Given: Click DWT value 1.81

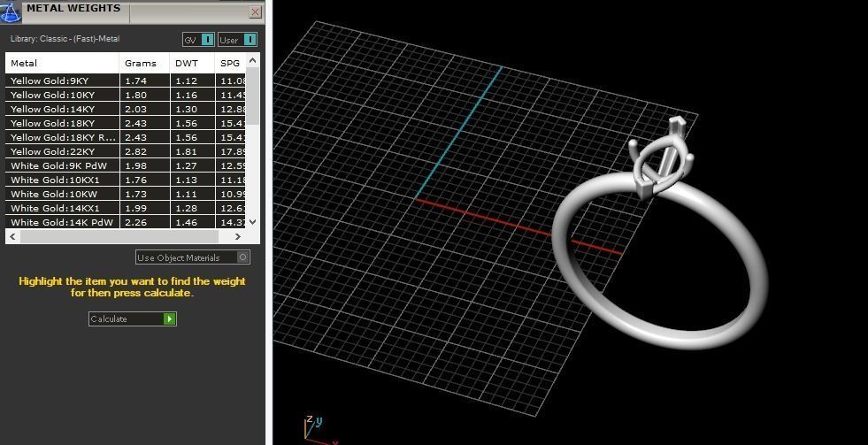Looking at the screenshot, I should point(186,151).
